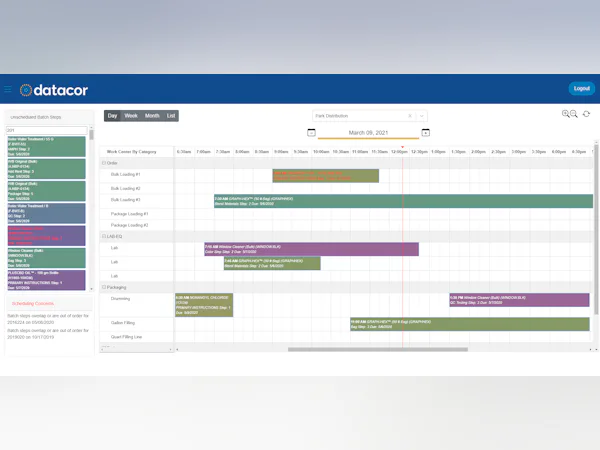The image size is (600, 450).
Task: Select the blue QC Step 2 unscheduled card
Action: point(46,214)
